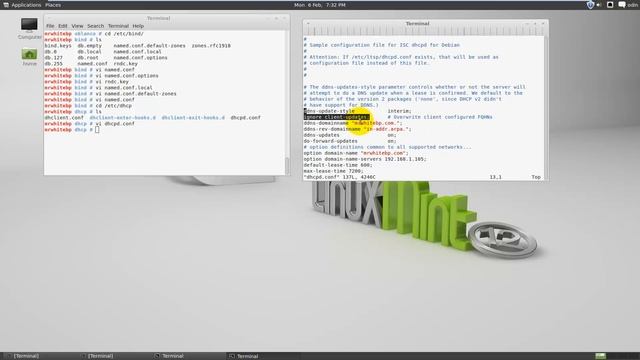Click the 'ddns-domainname' line

tap(353, 123)
